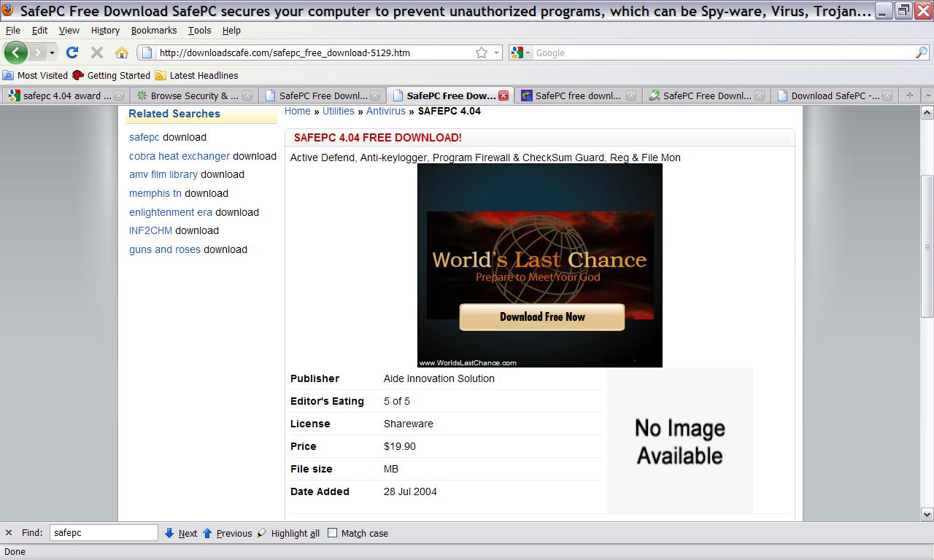Close the Find bar with the X
Image resolution: width=934 pixels, height=560 pixels.
(9, 533)
